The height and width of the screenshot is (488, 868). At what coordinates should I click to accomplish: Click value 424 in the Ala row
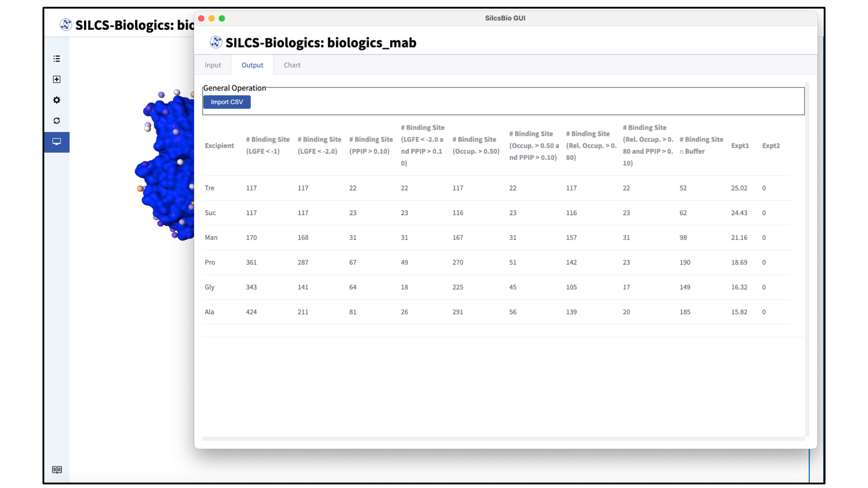pos(251,312)
